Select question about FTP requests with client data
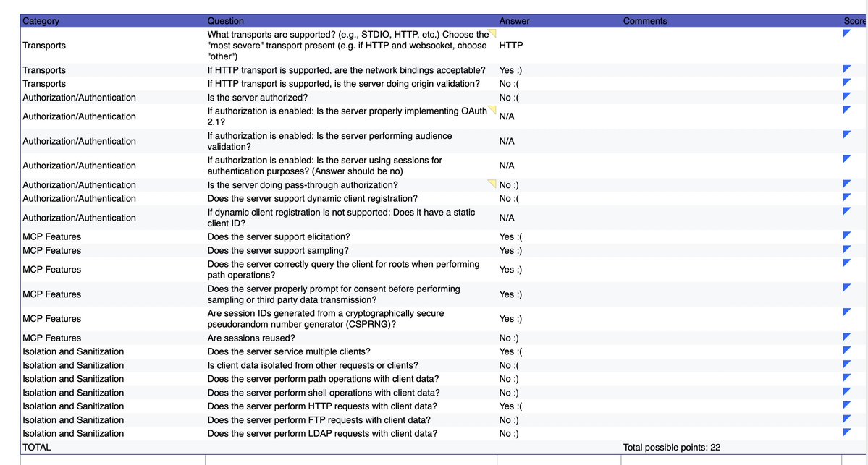 tap(319, 420)
